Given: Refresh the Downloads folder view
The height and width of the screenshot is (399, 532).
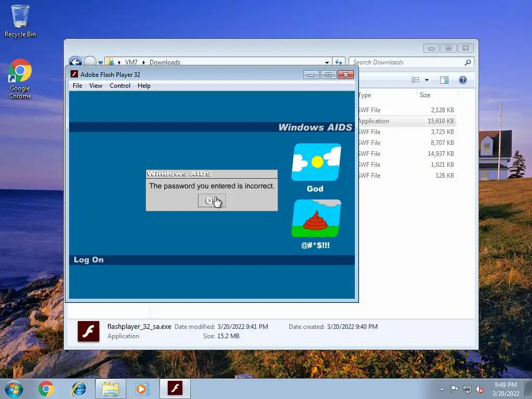Looking at the screenshot, I should pos(339,62).
